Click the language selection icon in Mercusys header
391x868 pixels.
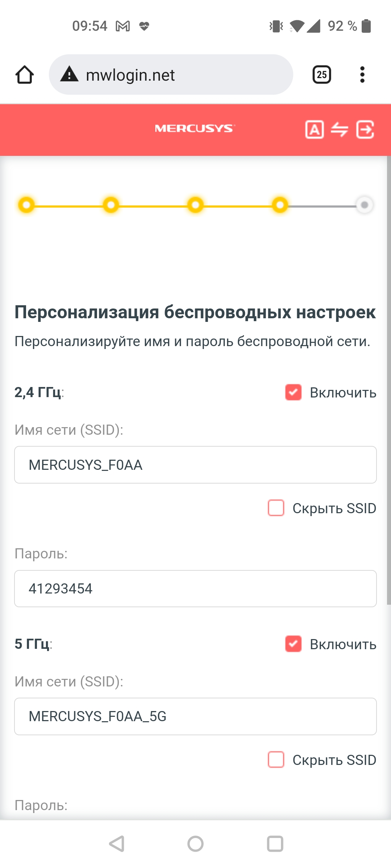coord(314,129)
